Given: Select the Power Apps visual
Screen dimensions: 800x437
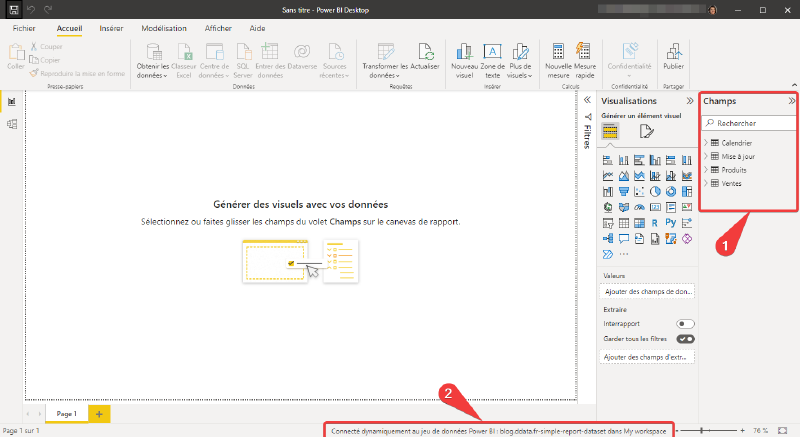Looking at the screenshot, I should pos(687,239).
